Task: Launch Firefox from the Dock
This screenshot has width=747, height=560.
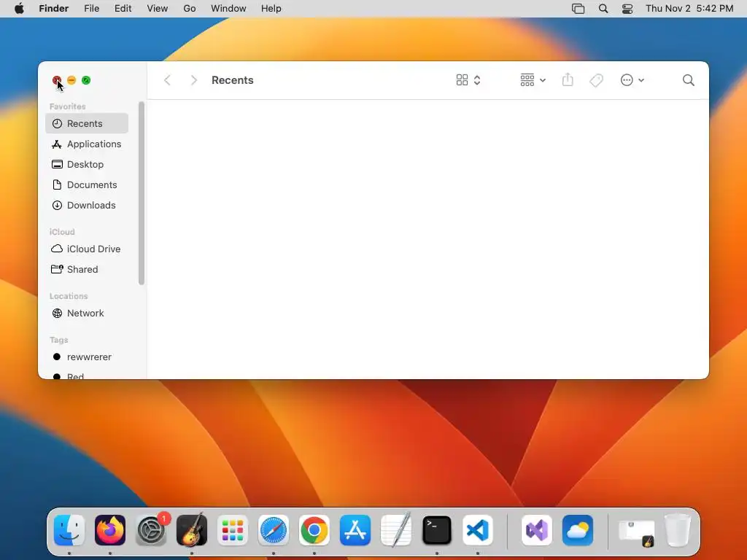Action: point(110,530)
